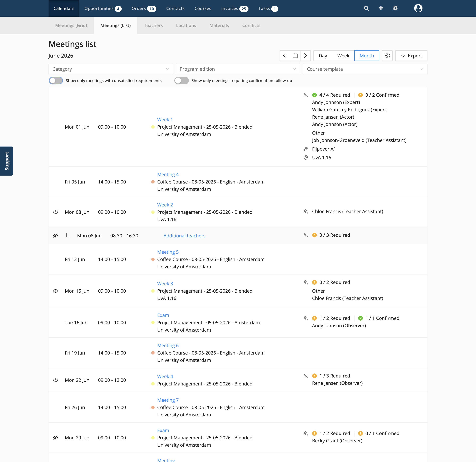Click green check beside 1 / 1 Confirmed

click(x=360, y=318)
